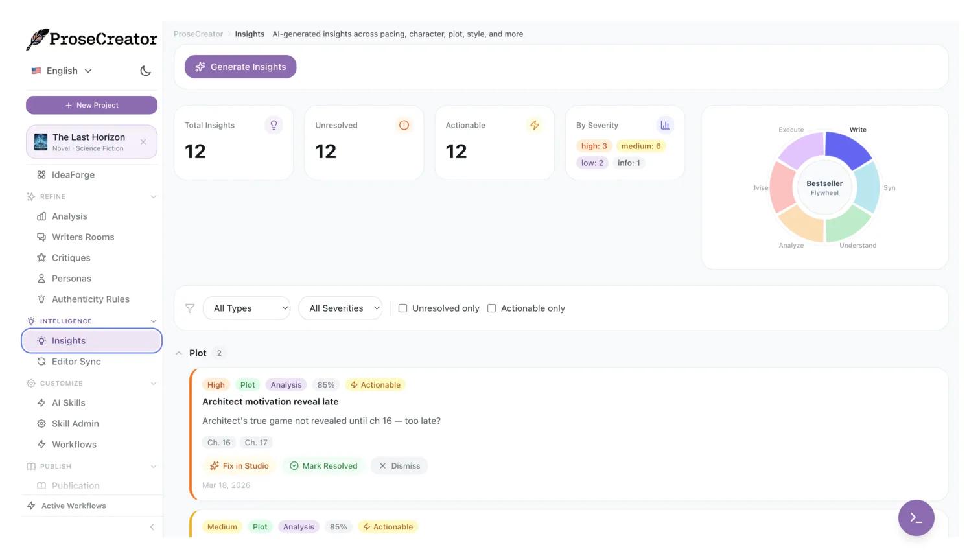980x558 pixels.
Task: Toggle dark mode with the moon icon
Action: tap(145, 71)
